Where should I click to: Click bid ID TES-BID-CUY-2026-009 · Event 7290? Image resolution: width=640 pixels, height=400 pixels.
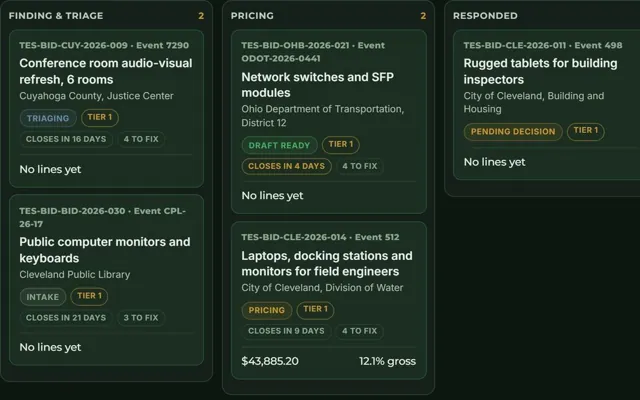[x=104, y=45]
